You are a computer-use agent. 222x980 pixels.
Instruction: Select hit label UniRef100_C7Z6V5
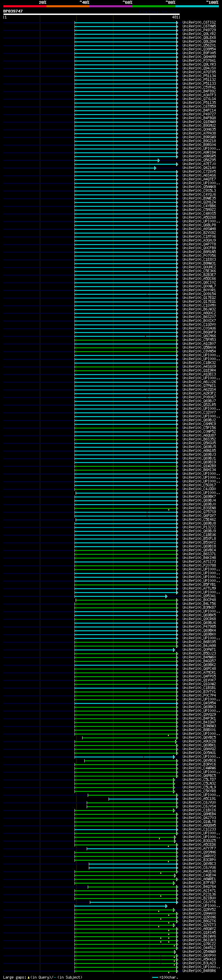[199, 172]
